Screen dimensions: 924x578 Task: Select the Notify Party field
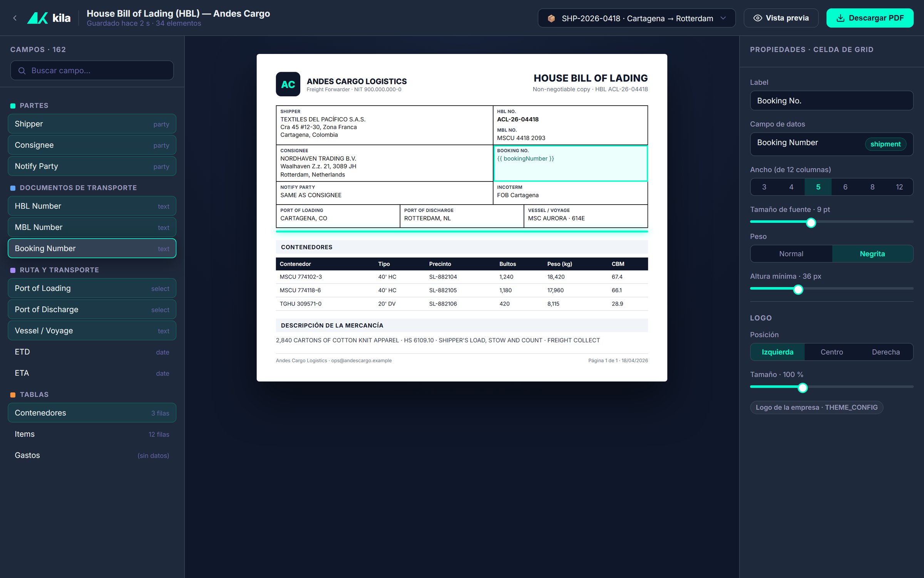tap(92, 166)
